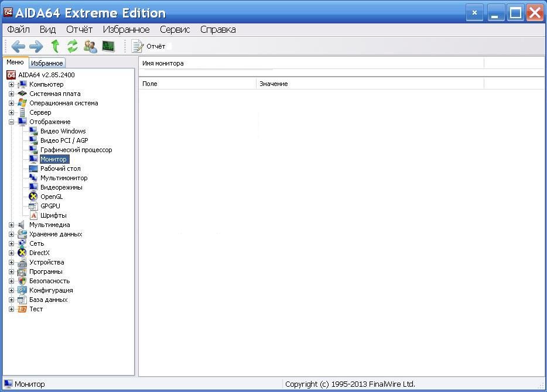Expand the Сеть node
Viewport: 547px width, 392px height.
click(11, 243)
